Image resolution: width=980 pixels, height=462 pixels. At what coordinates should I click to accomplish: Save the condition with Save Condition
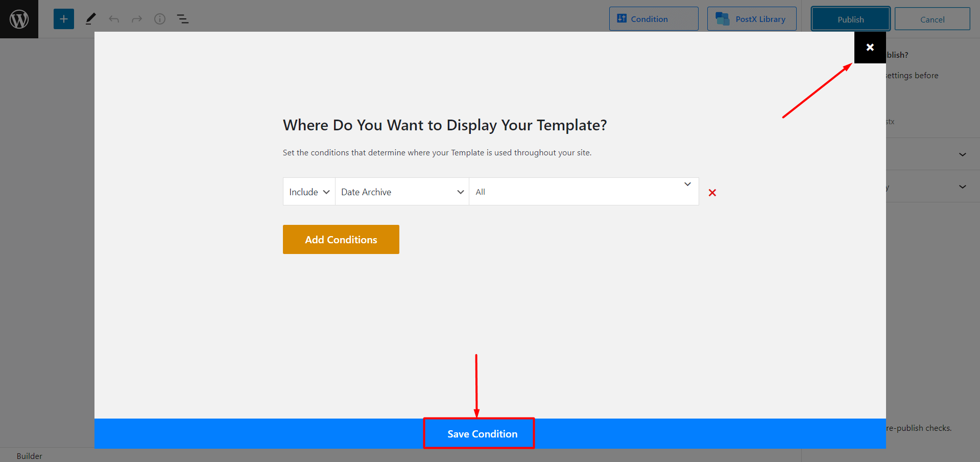479,433
